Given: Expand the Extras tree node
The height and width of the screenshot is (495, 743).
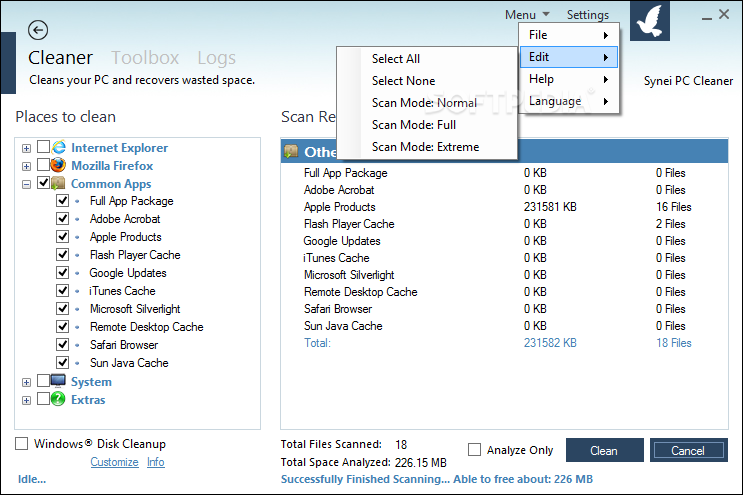Looking at the screenshot, I should click(27, 400).
